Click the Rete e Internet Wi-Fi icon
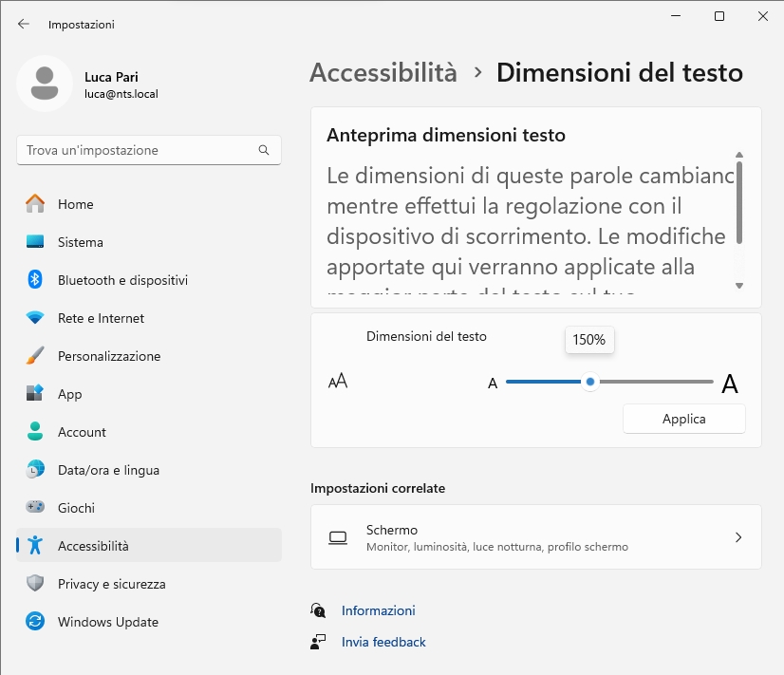The height and width of the screenshot is (675, 784). 35,318
